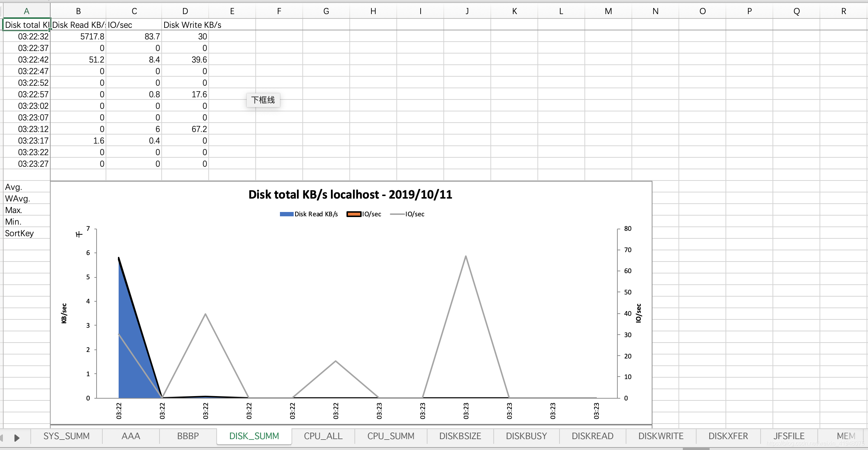Open the DISKWRITE sheet tab
This screenshot has height=450, width=868.
tap(661, 436)
